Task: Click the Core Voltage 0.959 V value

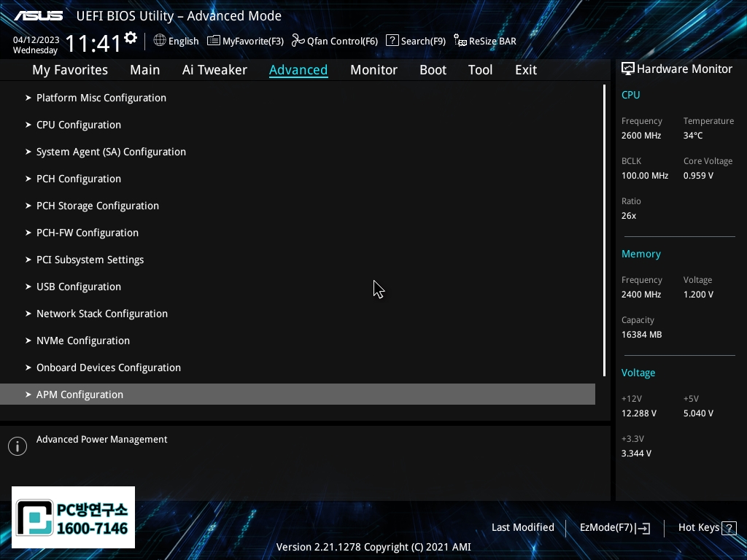Action: tap(698, 175)
